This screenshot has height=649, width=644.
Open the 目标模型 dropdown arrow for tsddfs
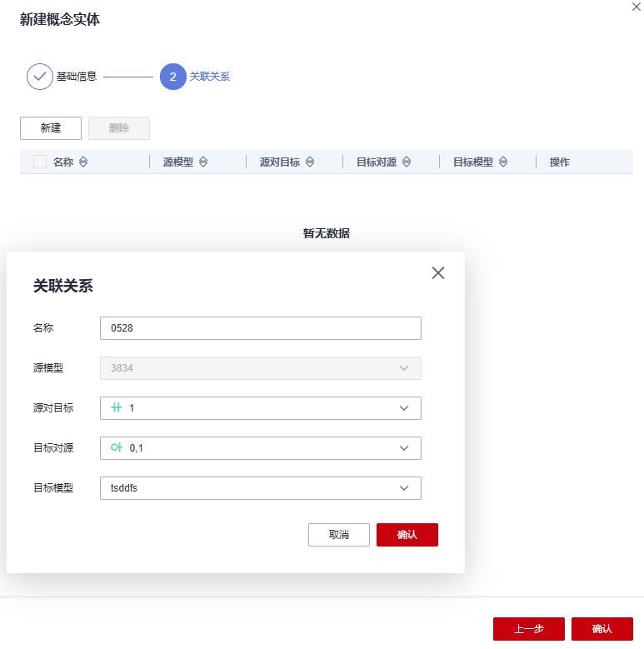click(x=404, y=488)
